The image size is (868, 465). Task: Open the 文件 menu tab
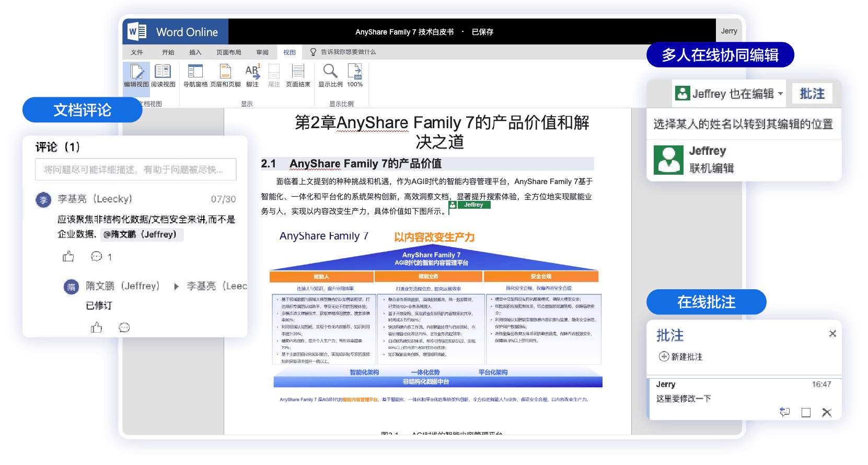tap(137, 52)
